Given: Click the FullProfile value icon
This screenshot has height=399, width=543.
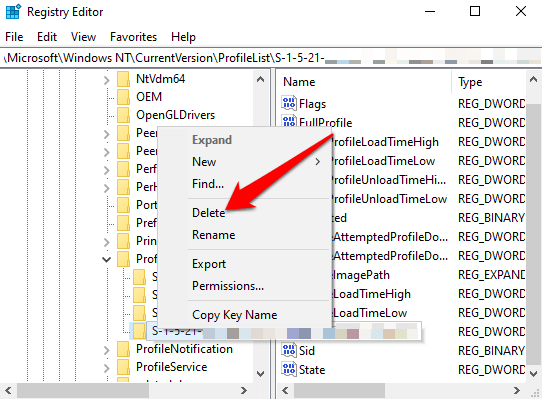Looking at the screenshot, I should [289, 121].
